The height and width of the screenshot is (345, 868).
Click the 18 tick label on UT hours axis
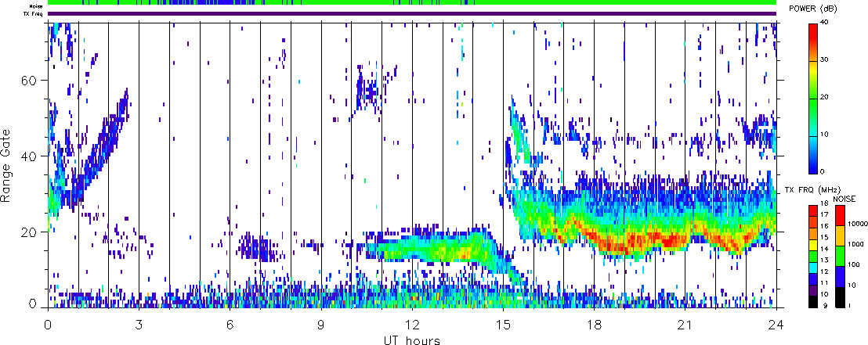[595, 325]
